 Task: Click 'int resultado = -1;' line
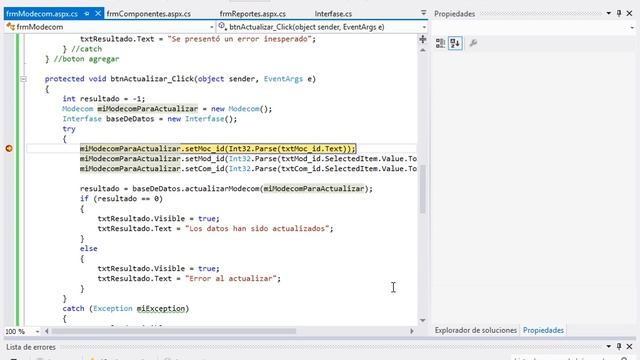tap(104, 99)
